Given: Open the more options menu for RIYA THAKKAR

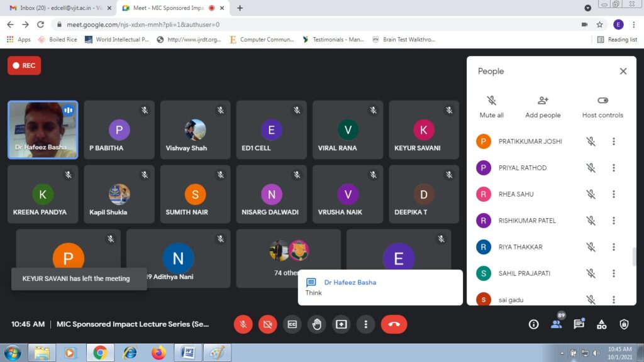Looking at the screenshot, I should pyautogui.click(x=614, y=247).
